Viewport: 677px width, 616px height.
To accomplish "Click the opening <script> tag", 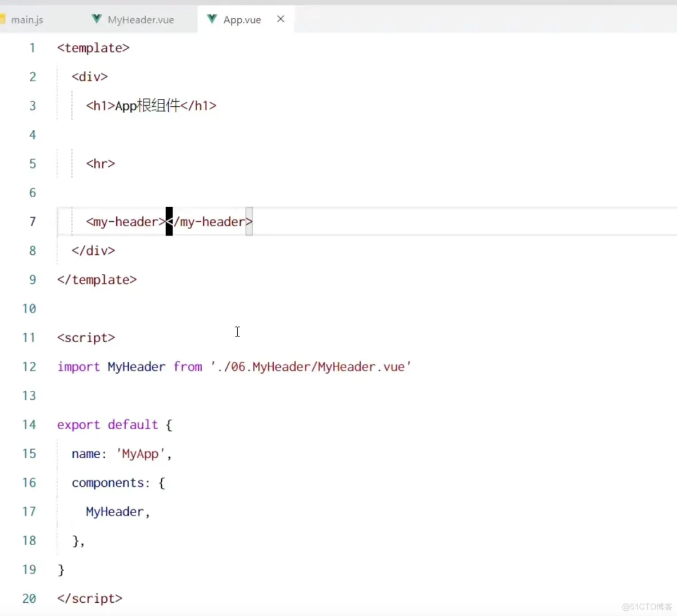I will (x=86, y=338).
